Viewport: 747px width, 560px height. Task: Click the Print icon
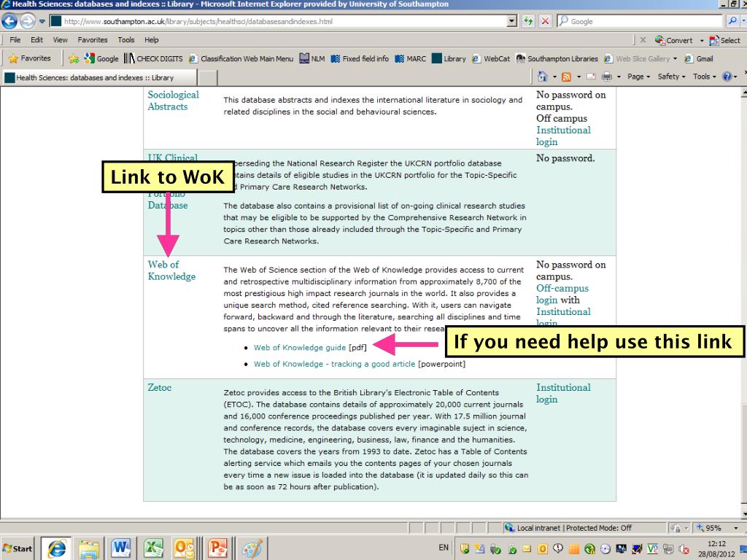click(x=607, y=77)
